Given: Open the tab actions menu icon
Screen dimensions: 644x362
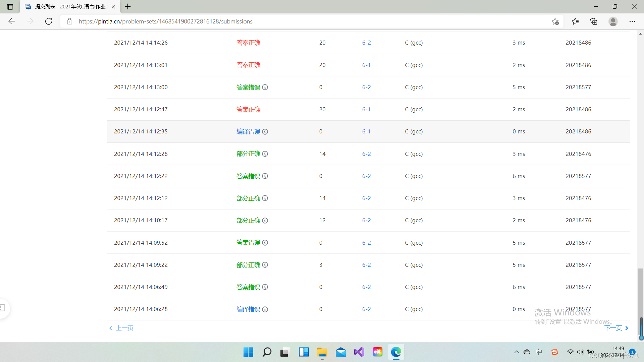Looking at the screenshot, I should [10, 7].
